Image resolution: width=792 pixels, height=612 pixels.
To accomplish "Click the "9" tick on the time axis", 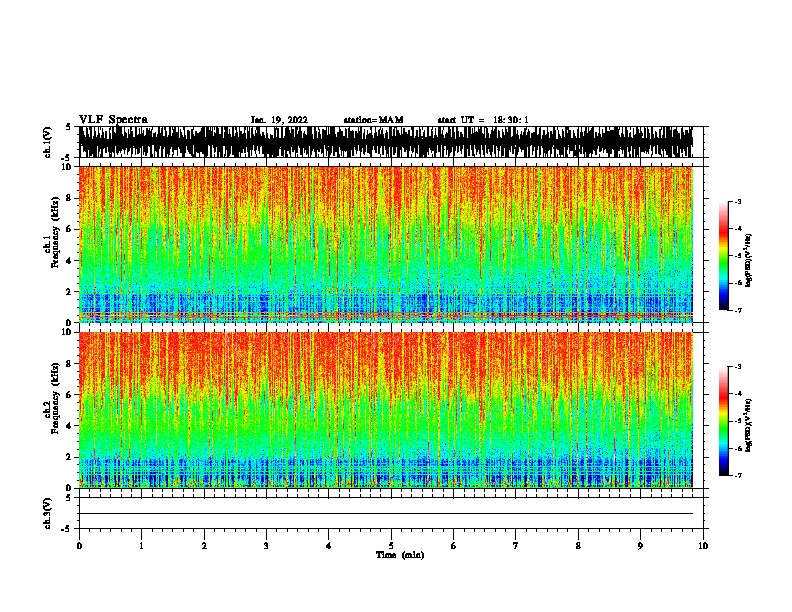I will (640, 546).
